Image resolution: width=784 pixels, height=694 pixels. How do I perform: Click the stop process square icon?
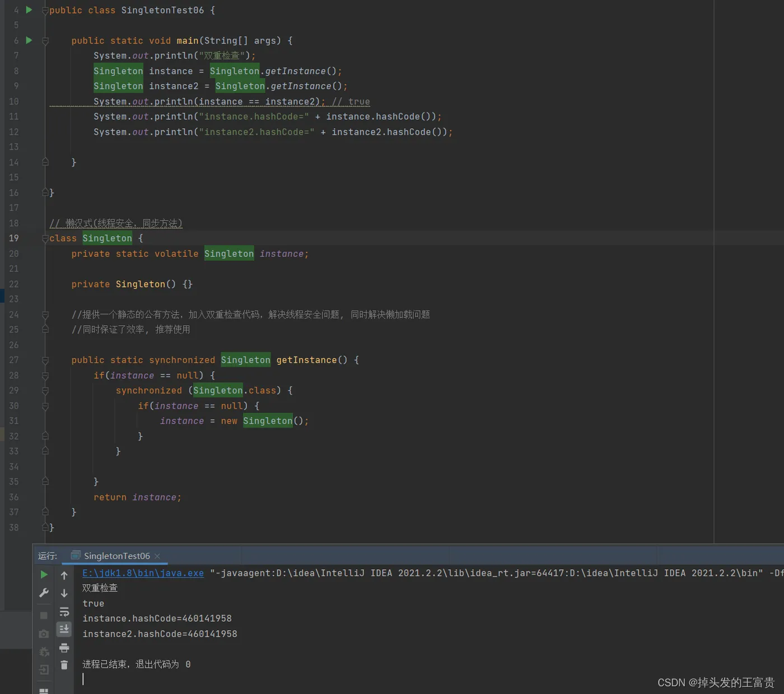click(x=44, y=615)
